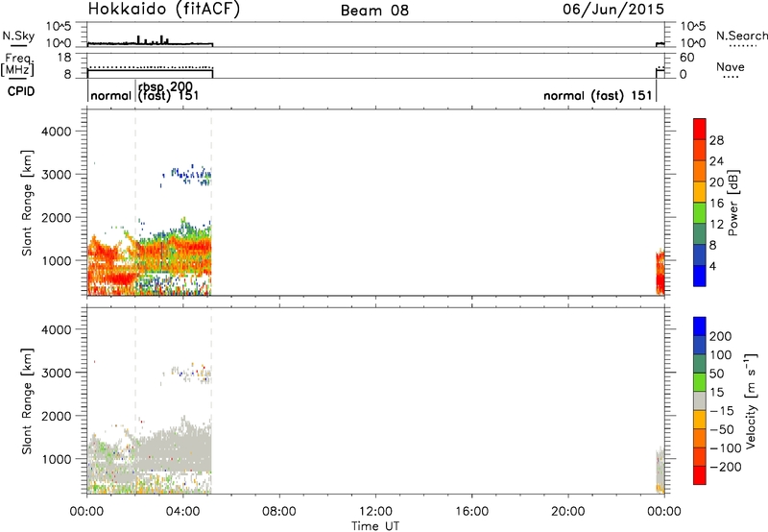Click the "-50" tick on the Velocity colorbar
This screenshot has width=768, height=532.
tap(722, 429)
